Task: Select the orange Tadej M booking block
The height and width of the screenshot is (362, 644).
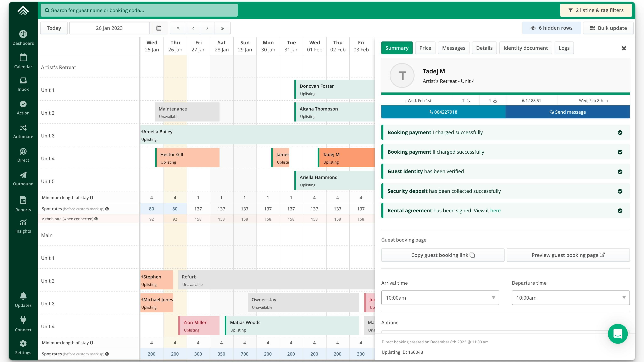Action: pos(346,158)
